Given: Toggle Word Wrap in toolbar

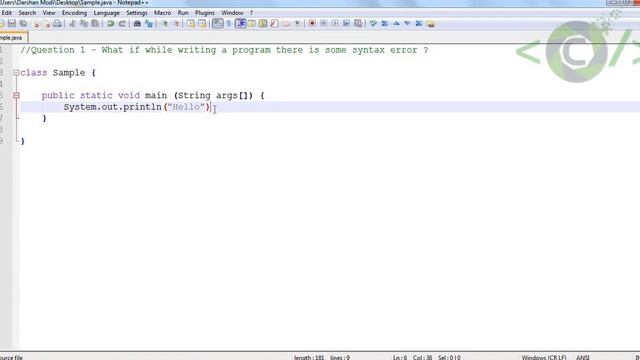Looking at the screenshot, I should (x=218, y=24).
